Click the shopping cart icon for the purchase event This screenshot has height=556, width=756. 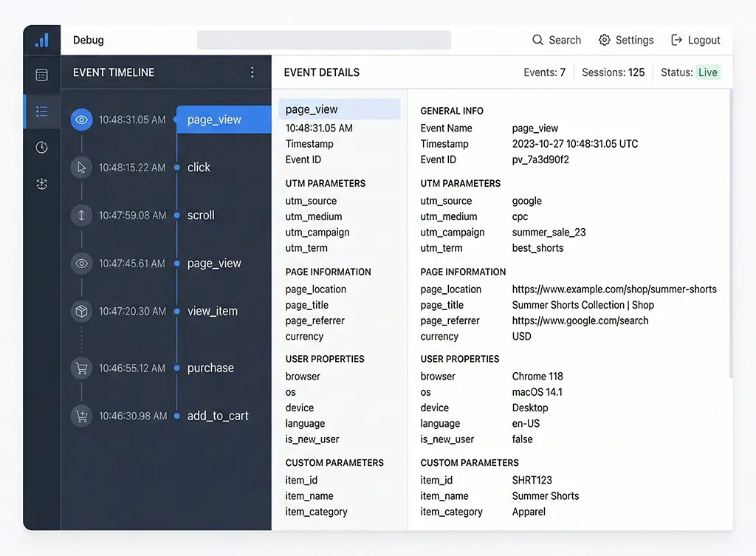click(81, 368)
